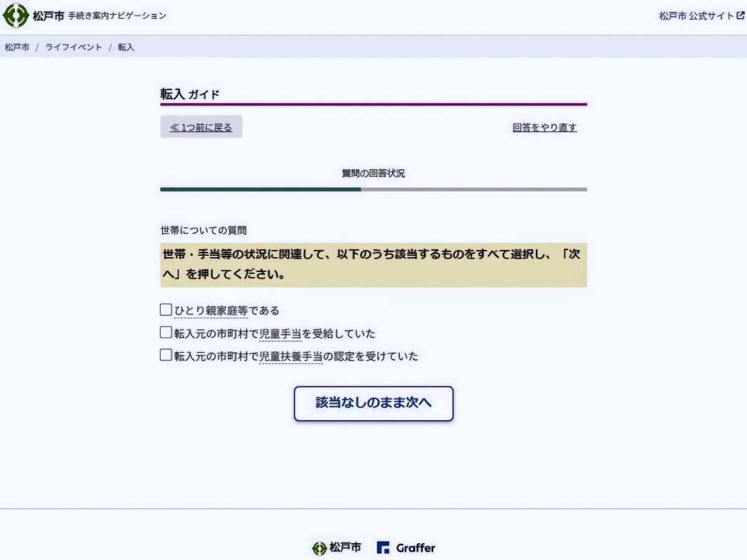Tick the 児童手当を受給していた checkbox

(166, 333)
